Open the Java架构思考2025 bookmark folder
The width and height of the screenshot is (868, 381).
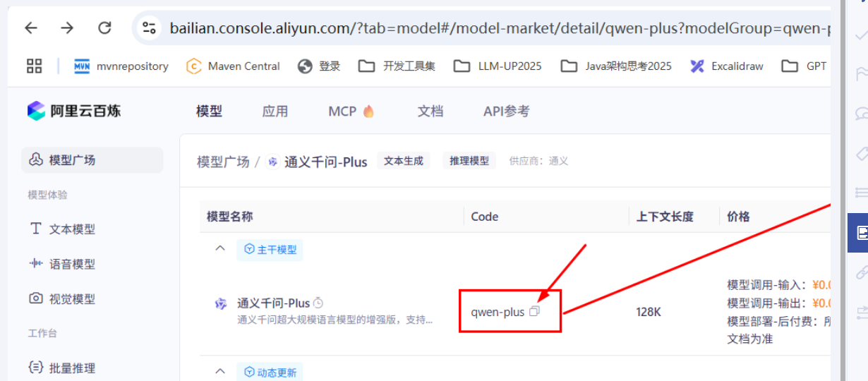point(616,66)
